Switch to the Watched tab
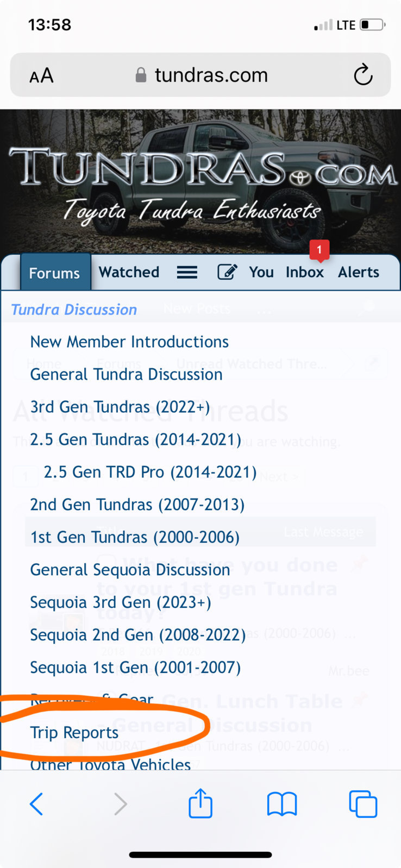Image resolution: width=401 pixels, height=868 pixels. pyautogui.click(x=129, y=272)
